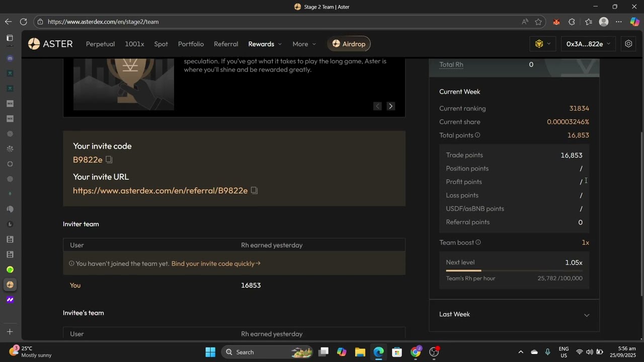Show hidden tray icons chevron
644x362 pixels.
[521, 352]
